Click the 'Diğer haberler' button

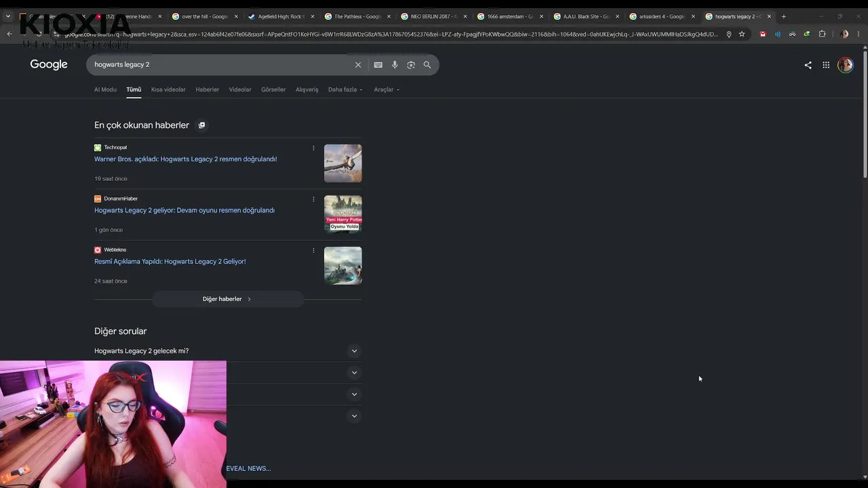(x=228, y=299)
